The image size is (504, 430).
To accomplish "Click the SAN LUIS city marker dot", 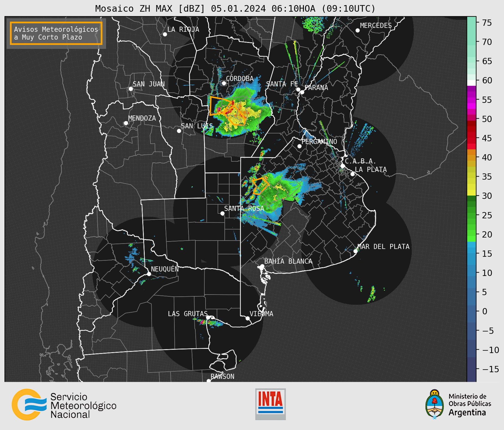I will (x=179, y=131).
